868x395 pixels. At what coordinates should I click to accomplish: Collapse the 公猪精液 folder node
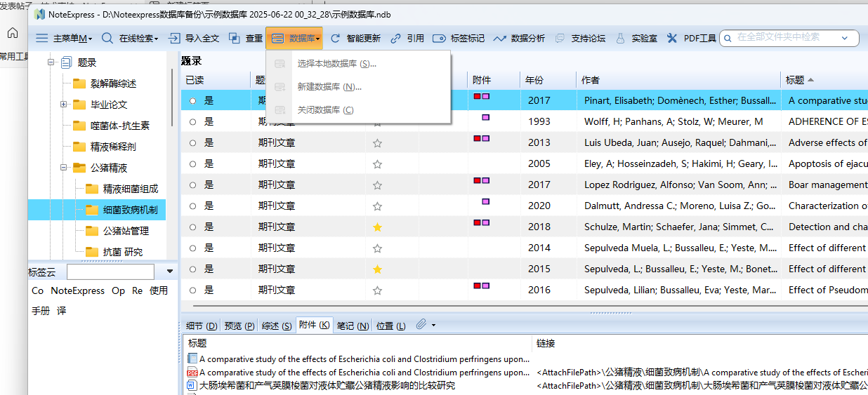pos(64,168)
